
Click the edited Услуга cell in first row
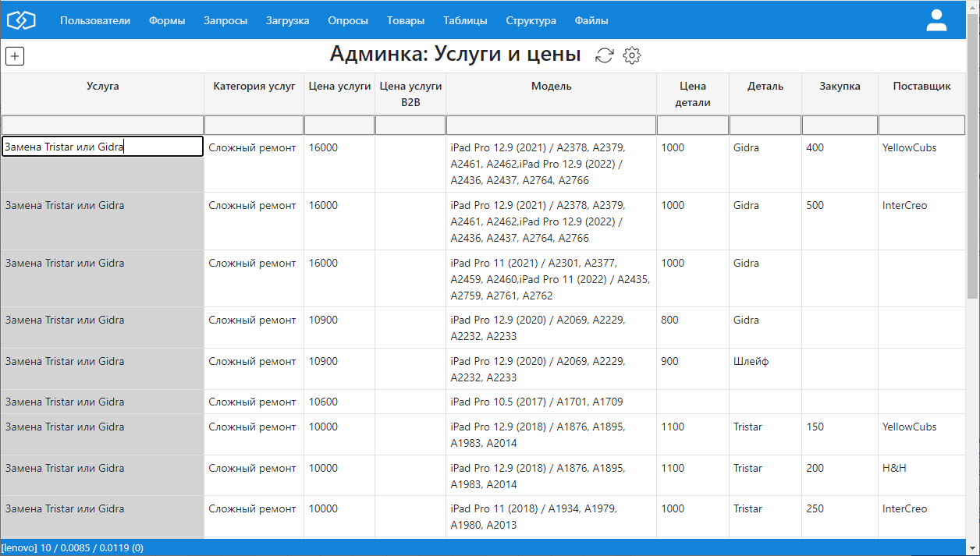(102, 147)
